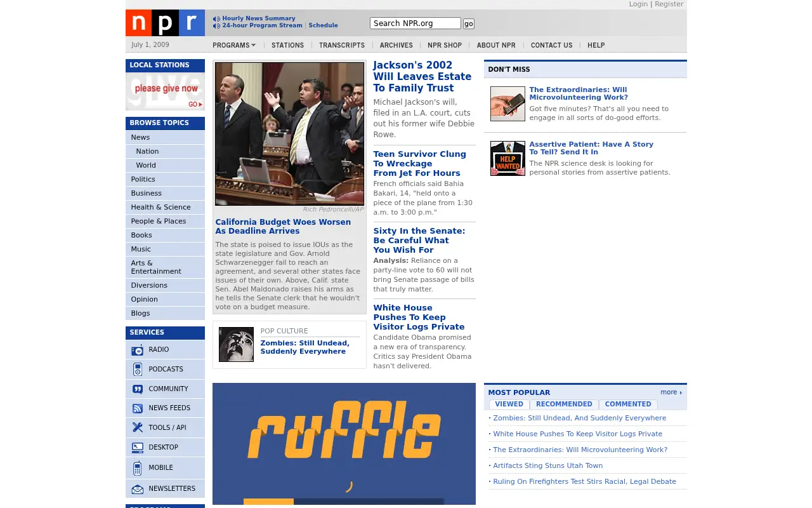Switch to the Commented tab
812x508 pixels.
[x=628, y=404]
